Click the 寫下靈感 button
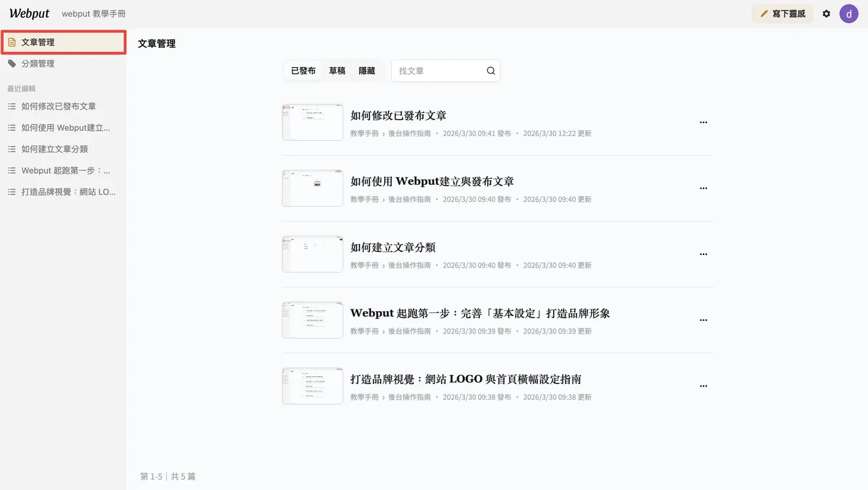The width and height of the screenshot is (868, 490). 783,14
